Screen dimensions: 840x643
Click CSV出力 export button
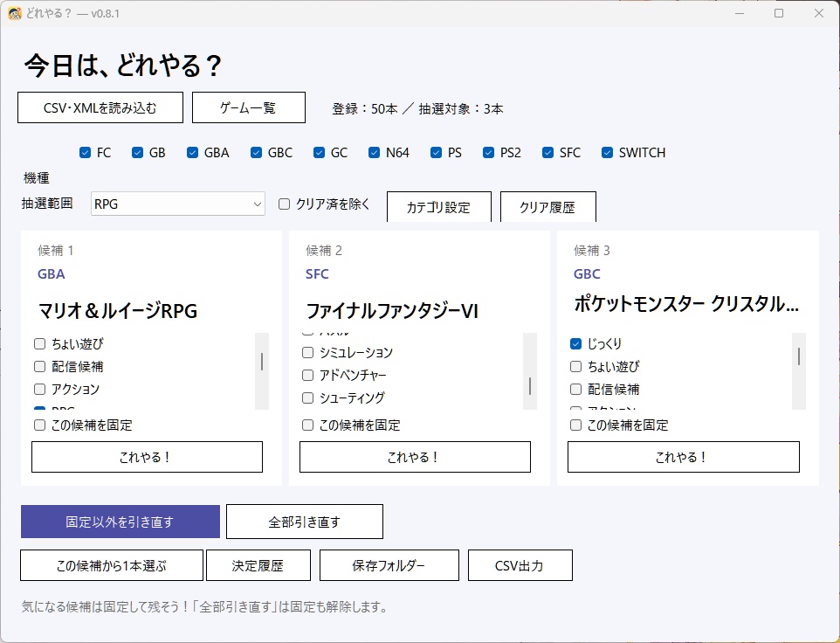pos(520,565)
